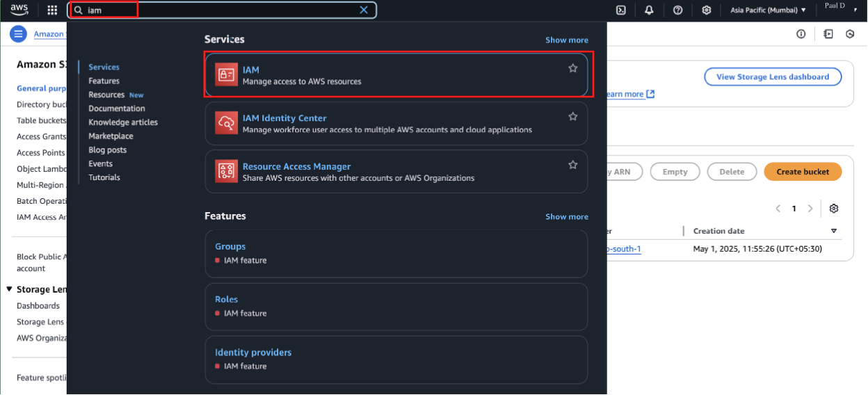The image size is (868, 395).
Task: Open the Paul D account menu
Action: [x=839, y=7]
